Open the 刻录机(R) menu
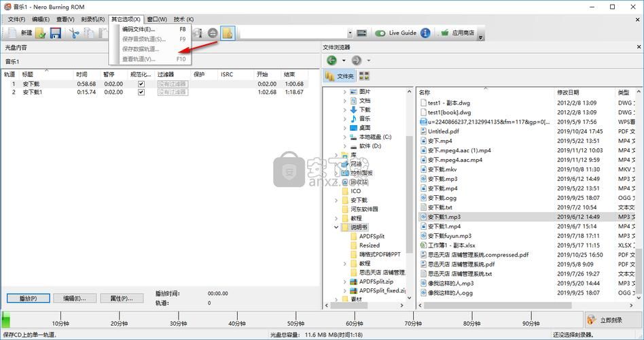Image resolution: width=644 pixels, height=340 pixels. click(x=93, y=19)
